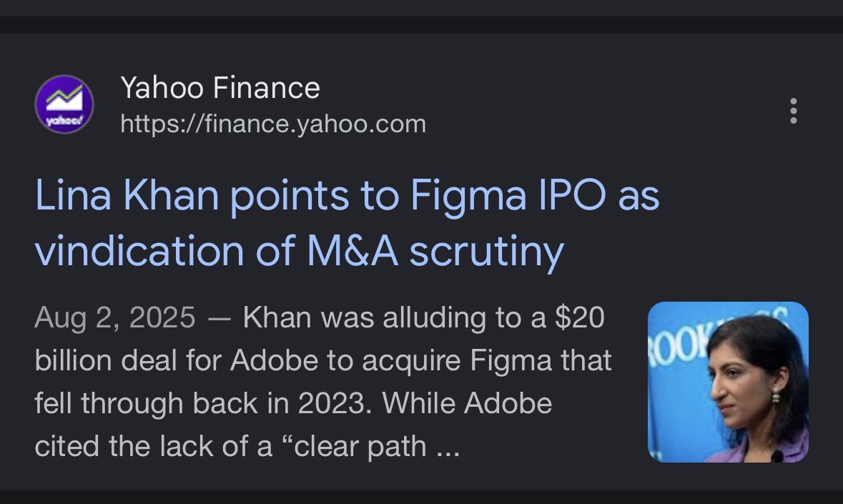Click the Yahoo Finance purple favicon
This screenshot has width=843, height=504.
tap(64, 104)
